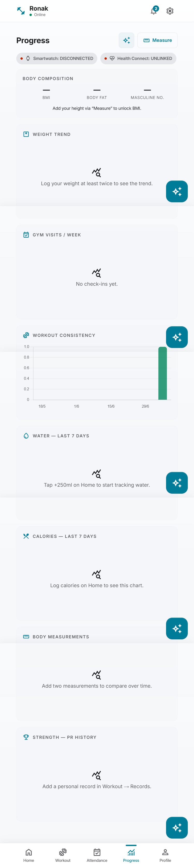Click the sparkle button on Workout Consistency card
Image resolution: width=194 pixels, height=868 pixels.
coord(177,337)
